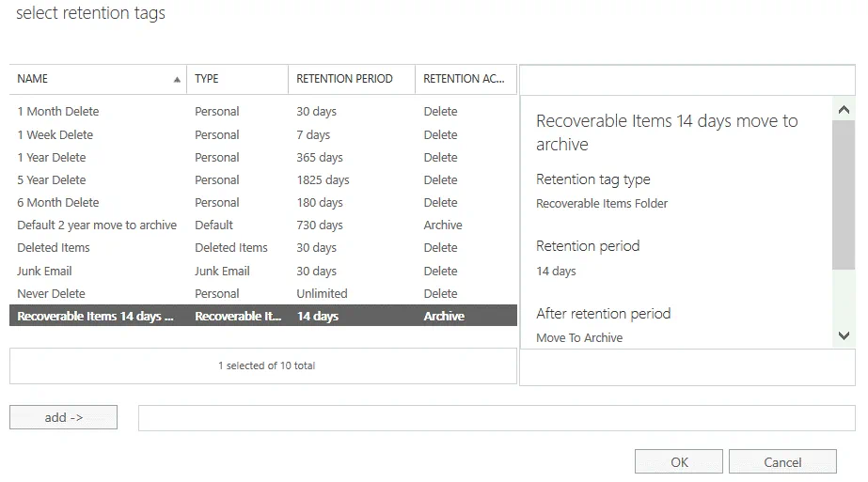Click the sort arrow in NAME column header
The width and height of the screenshot is (868, 482).
pos(177,80)
